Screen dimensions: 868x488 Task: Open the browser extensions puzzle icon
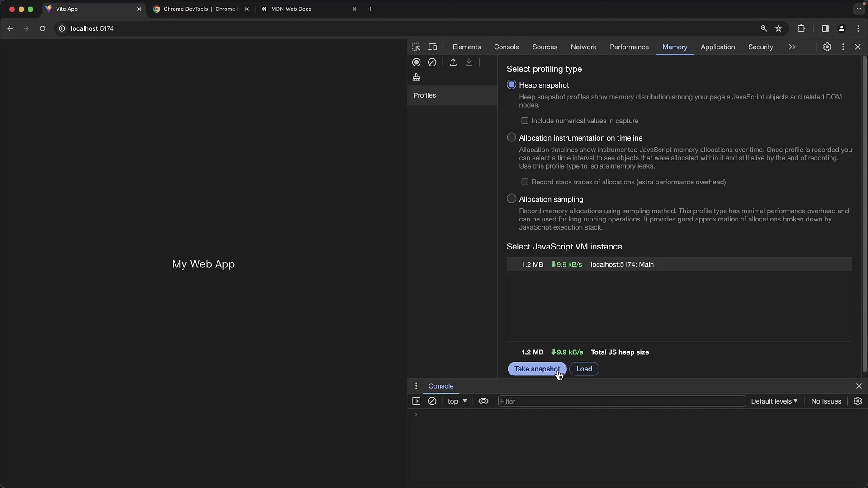click(801, 28)
